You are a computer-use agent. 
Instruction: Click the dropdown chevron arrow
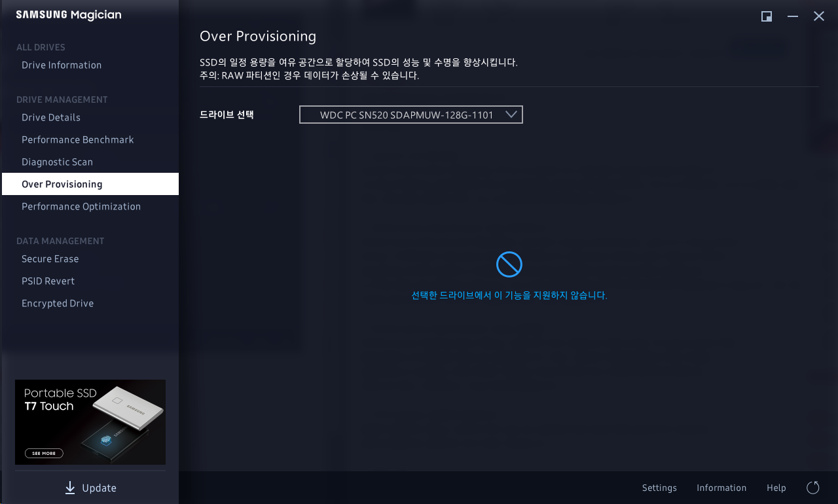click(511, 115)
